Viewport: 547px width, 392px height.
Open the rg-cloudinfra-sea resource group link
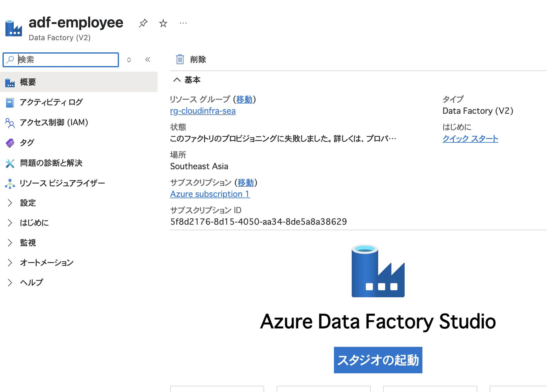pyautogui.click(x=203, y=111)
